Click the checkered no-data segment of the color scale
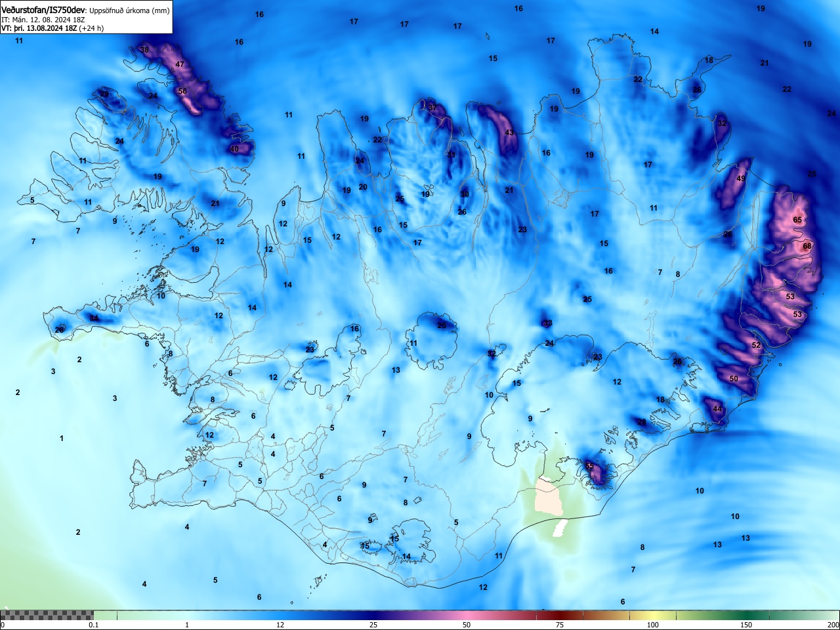Image resolution: width=840 pixels, height=630 pixels. coord(47,615)
